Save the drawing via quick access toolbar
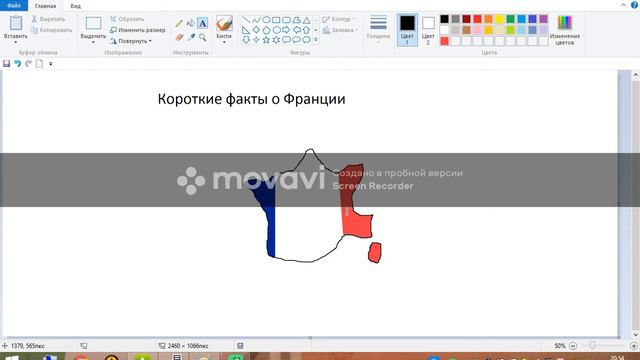This screenshot has height=360, width=640. tap(7, 63)
